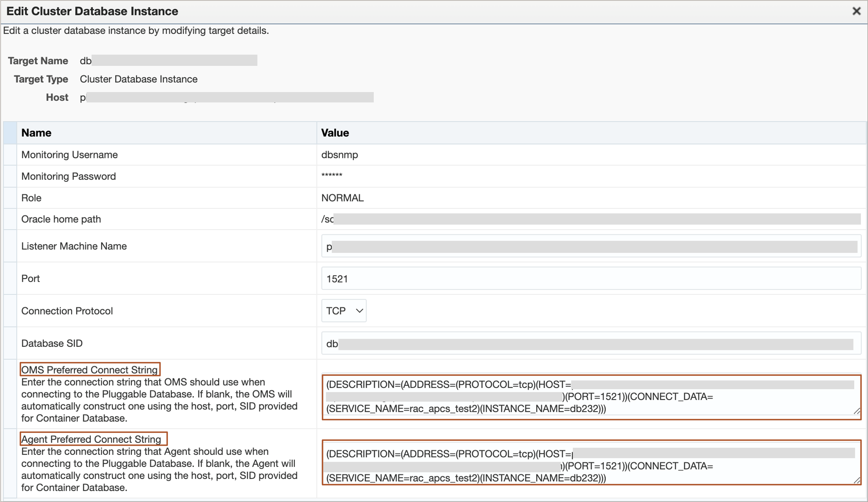The height and width of the screenshot is (502, 868).
Task: Click the Value column header
Action: click(335, 133)
